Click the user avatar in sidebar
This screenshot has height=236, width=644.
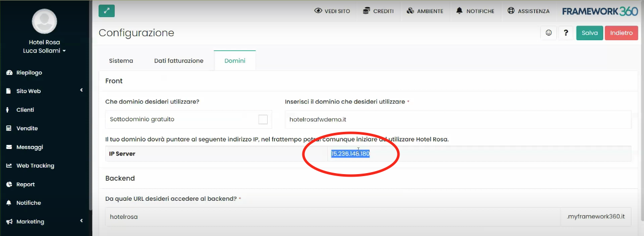[x=44, y=21]
